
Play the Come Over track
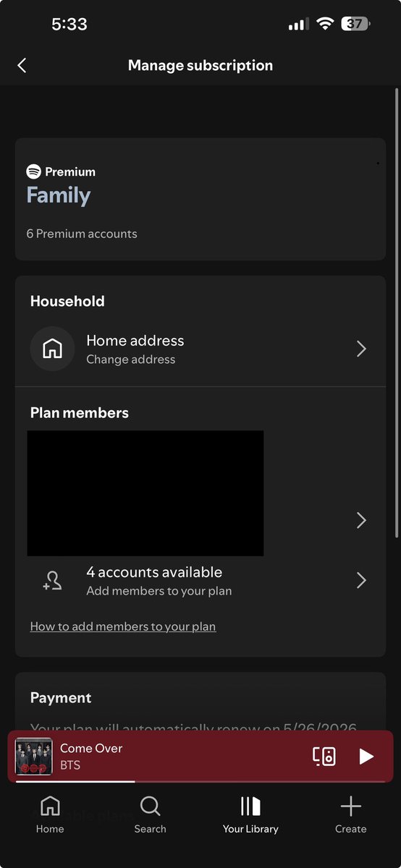click(366, 757)
